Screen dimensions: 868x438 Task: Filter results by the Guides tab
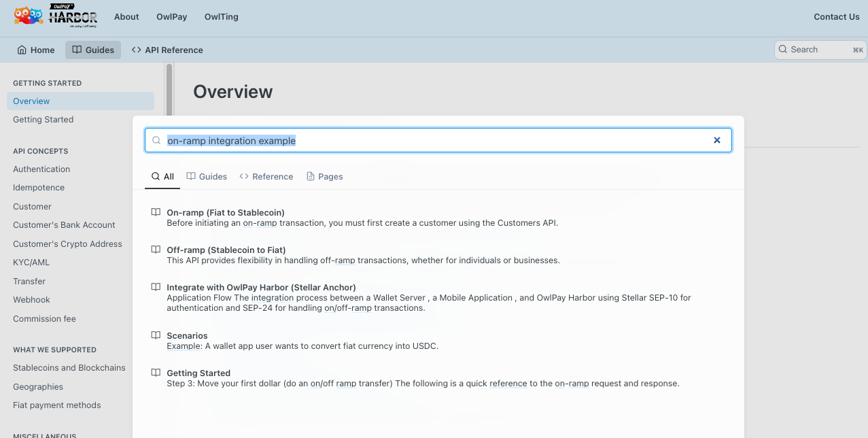click(207, 176)
